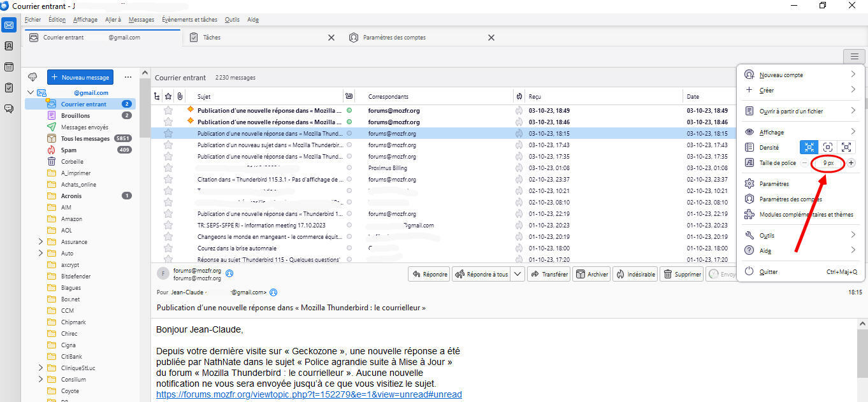Open the Address Book space icon
This screenshot has width=868, height=402.
coord(9,46)
